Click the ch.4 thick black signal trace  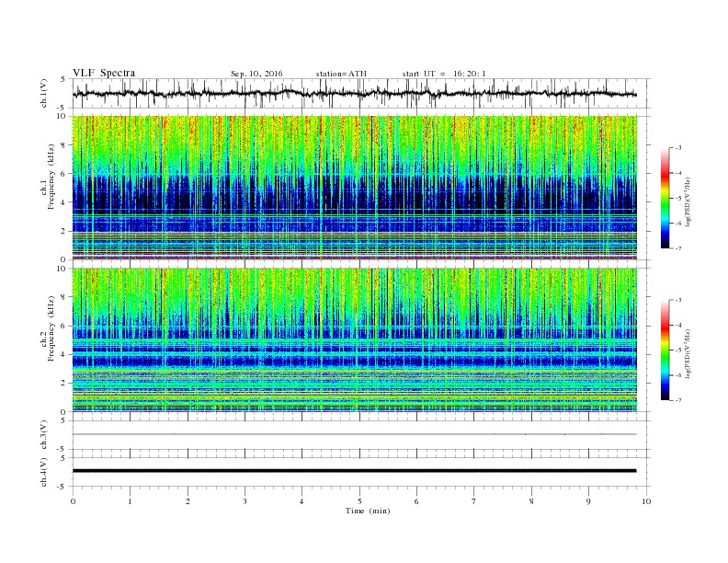[x=354, y=471]
